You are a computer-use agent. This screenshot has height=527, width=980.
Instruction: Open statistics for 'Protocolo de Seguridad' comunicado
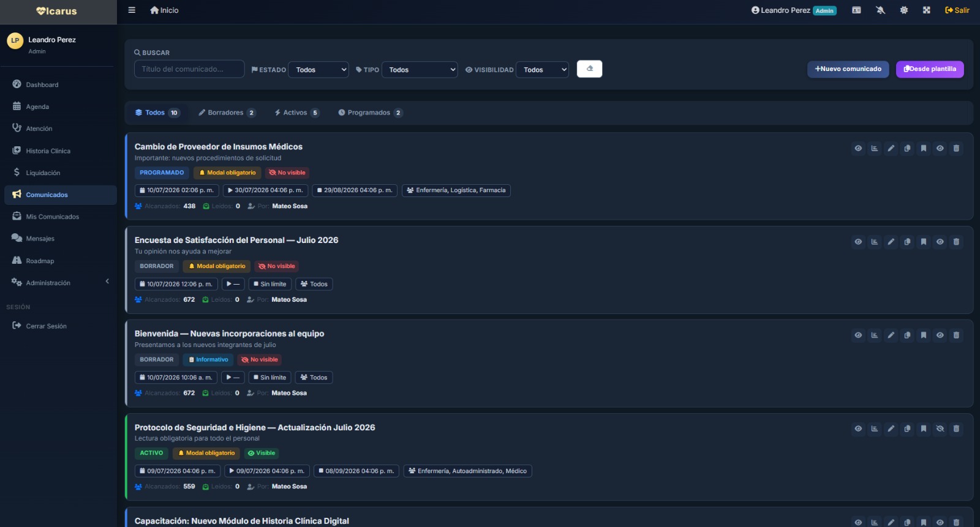[875, 428]
